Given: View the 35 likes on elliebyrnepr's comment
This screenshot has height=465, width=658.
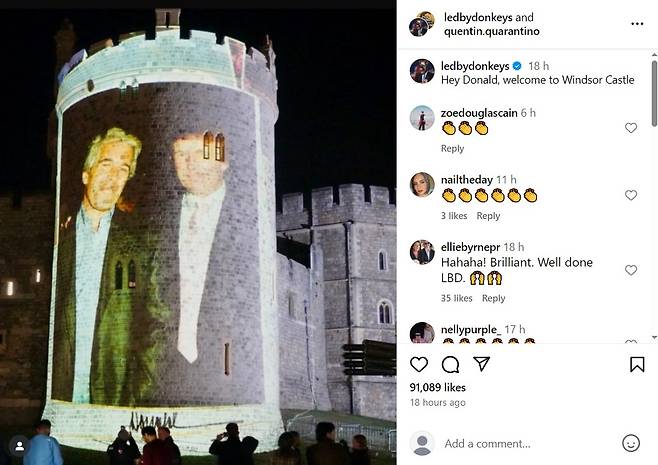Looking at the screenshot, I should [x=457, y=298].
